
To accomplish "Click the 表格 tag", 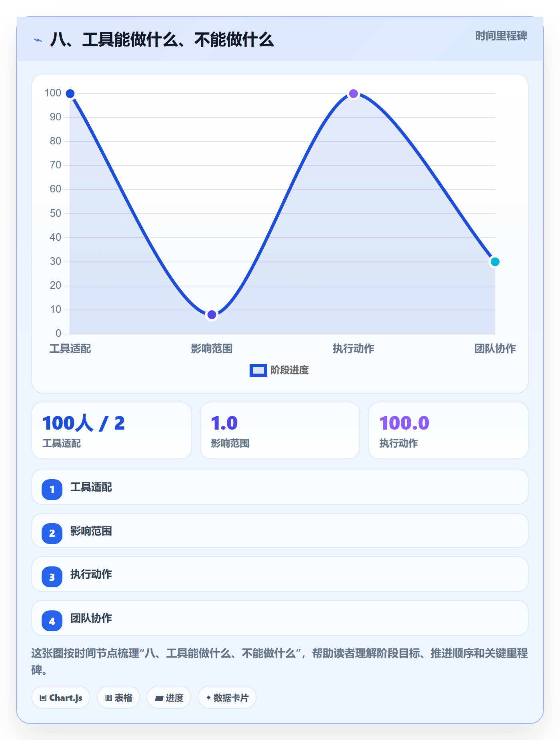I will pyautogui.click(x=118, y=698).
